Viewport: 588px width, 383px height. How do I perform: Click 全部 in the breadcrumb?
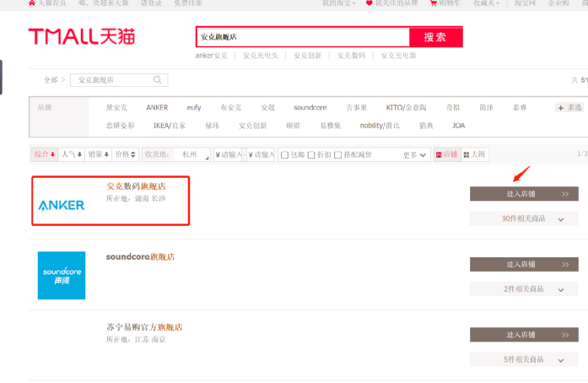click(x=51, y=80)
